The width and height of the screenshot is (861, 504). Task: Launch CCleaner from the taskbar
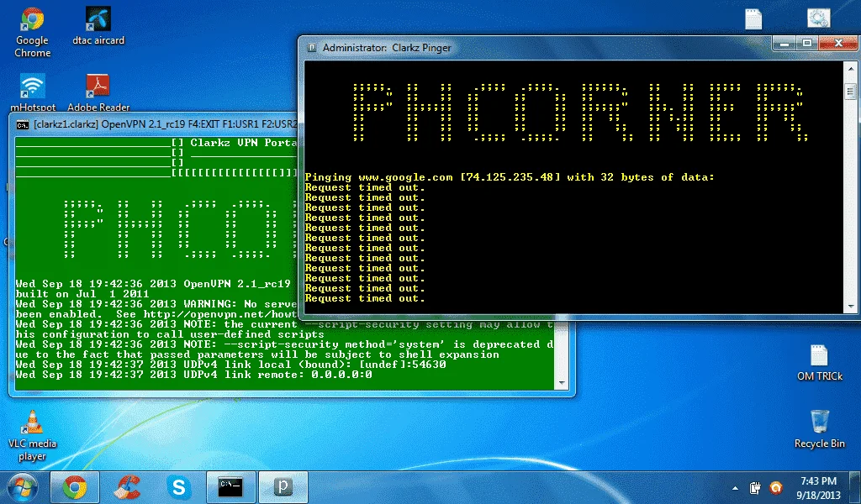pos(127,487)
